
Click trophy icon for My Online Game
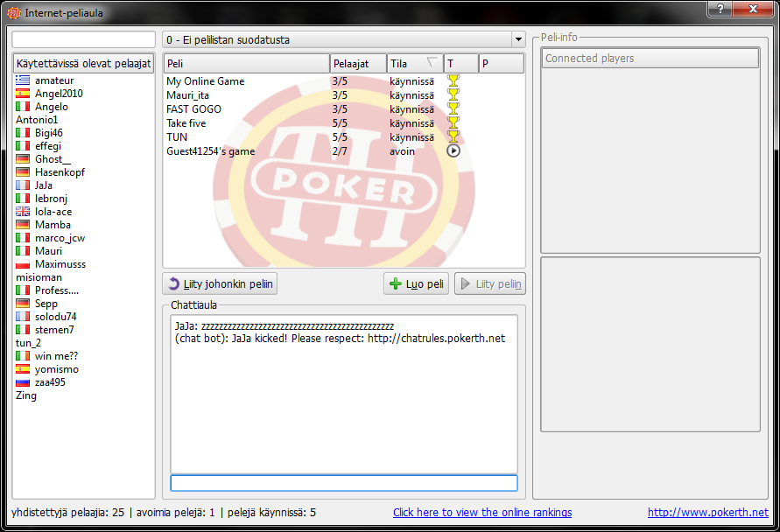[x=453, y=81]
